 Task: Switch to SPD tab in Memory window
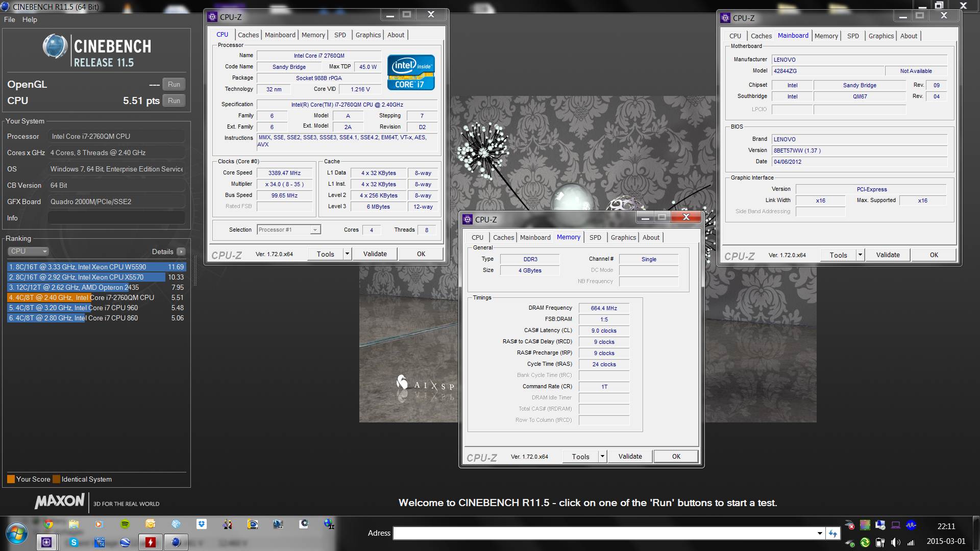tap(595, 237)
